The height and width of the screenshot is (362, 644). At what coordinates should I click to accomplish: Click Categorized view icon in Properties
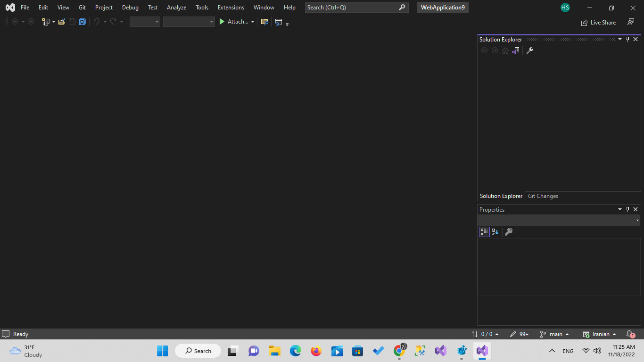[x=484, y=232]
